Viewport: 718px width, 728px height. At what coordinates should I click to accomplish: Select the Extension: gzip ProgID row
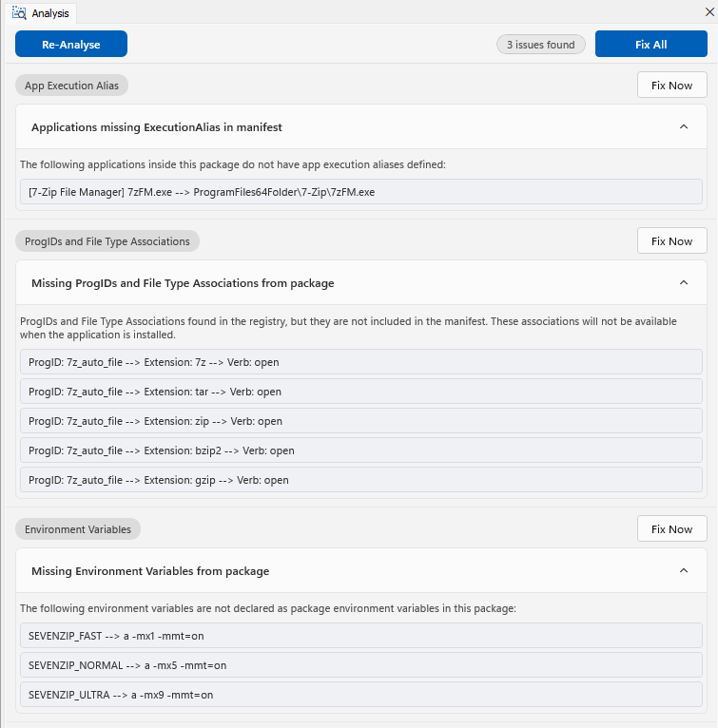click(x=361, y=480)
